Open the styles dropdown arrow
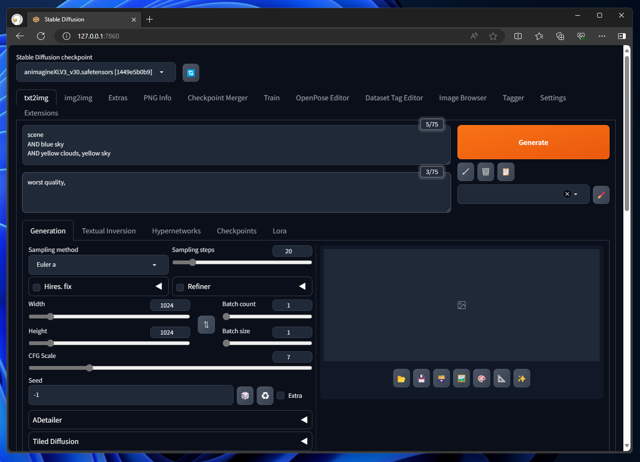The height and width of the screenshot is (462, 640). (576, 194)
